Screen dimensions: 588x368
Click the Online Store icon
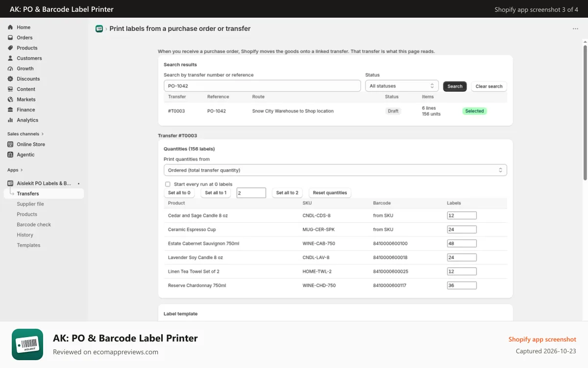point(10,144)
